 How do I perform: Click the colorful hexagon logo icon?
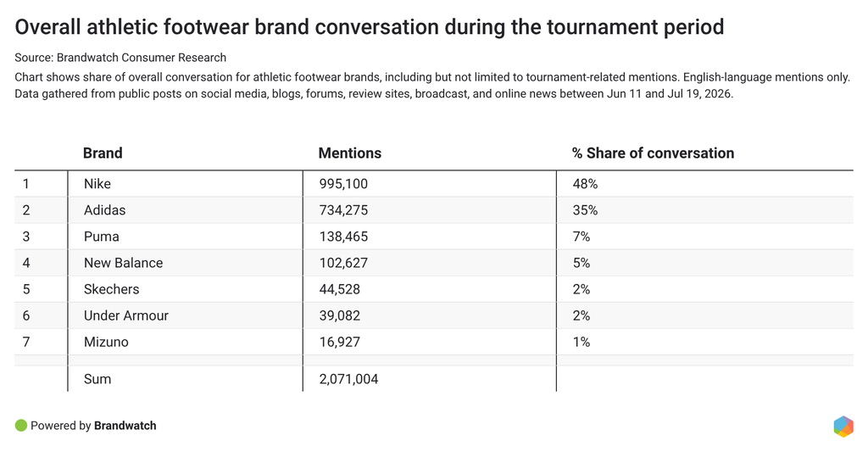click(843, 427)
